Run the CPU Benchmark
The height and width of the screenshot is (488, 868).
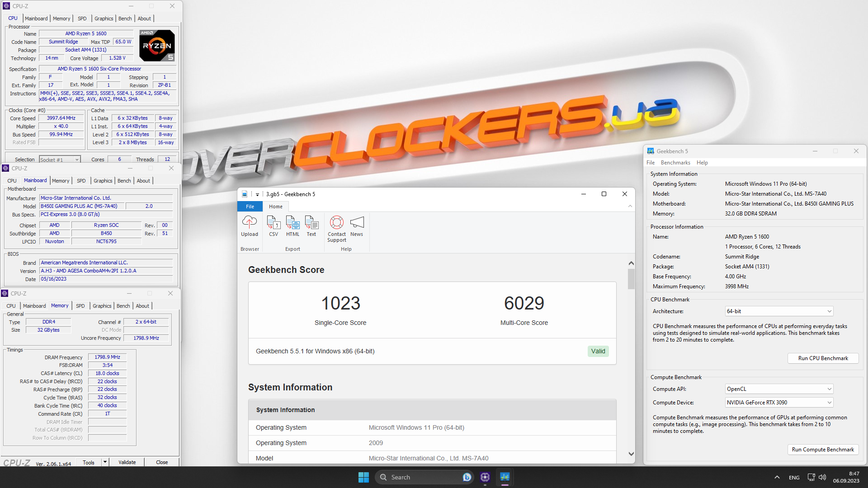pos(823,358)
